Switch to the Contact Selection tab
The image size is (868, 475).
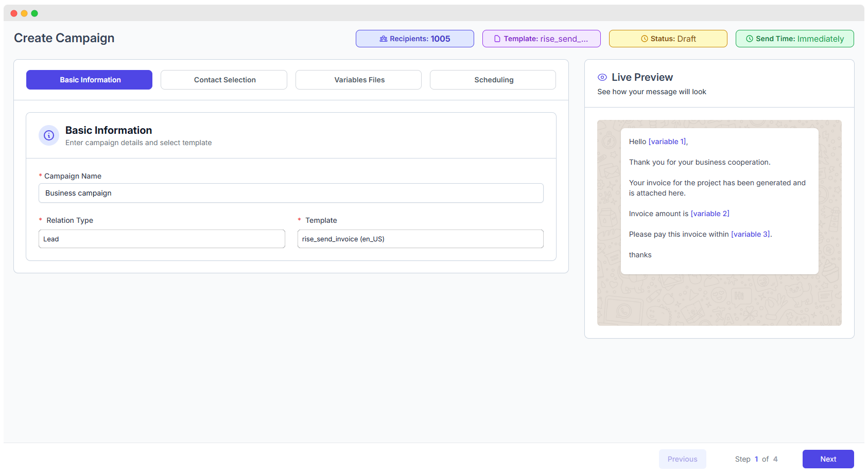point(224,80)
